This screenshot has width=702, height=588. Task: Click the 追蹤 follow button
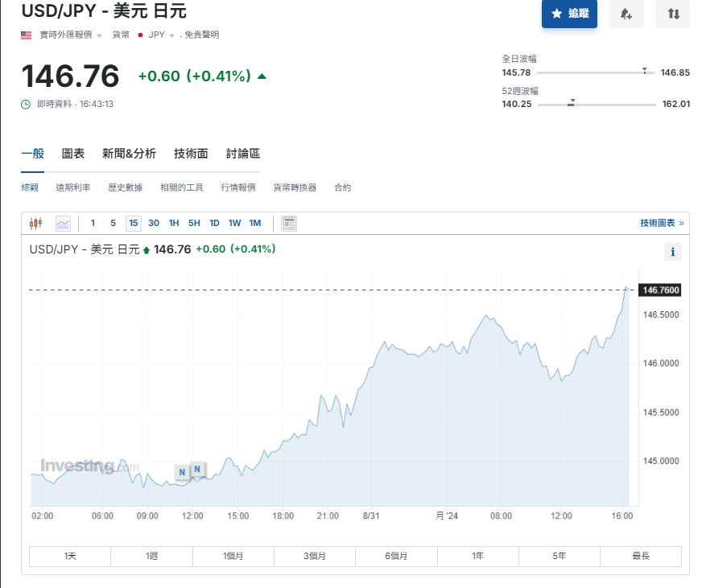569,14
